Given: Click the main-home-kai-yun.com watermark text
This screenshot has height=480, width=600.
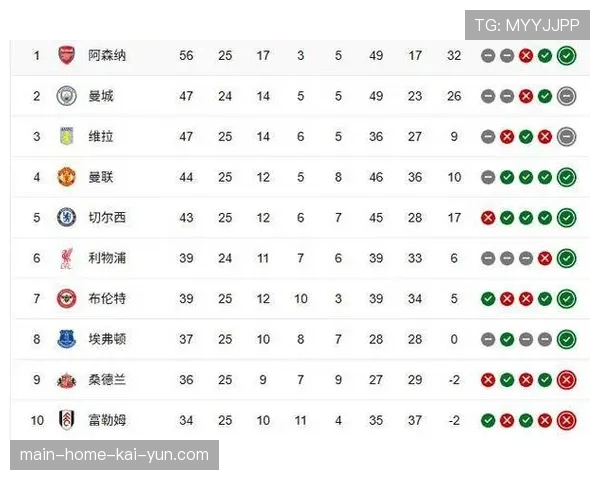Looking at the screenshot, I should click(x=115, y=455).
